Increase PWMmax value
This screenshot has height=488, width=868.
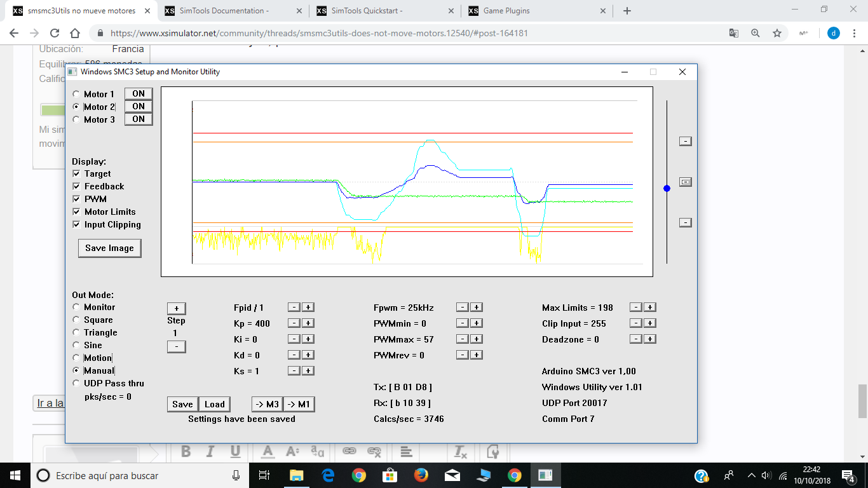click(x=476, y=339)
